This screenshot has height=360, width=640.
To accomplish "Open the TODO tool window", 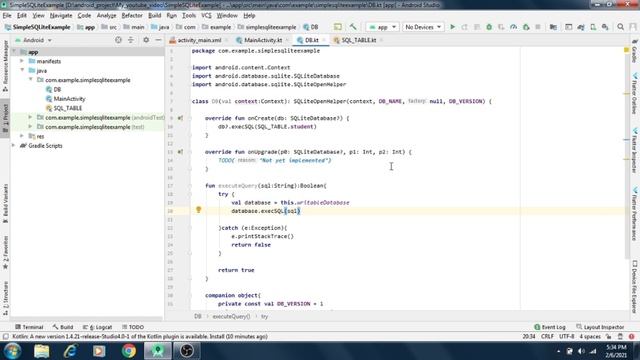I will pyautogui.click(x=133, y=327).
